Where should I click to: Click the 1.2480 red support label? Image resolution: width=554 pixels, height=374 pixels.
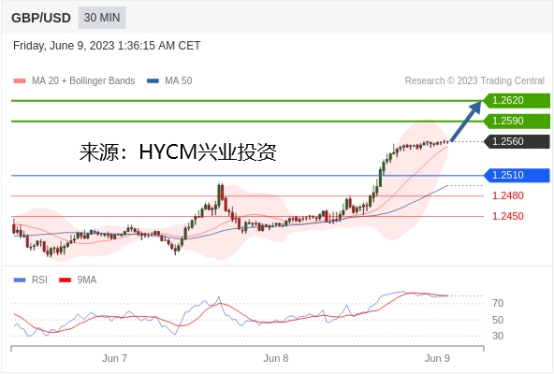click(x=508, y=196)
